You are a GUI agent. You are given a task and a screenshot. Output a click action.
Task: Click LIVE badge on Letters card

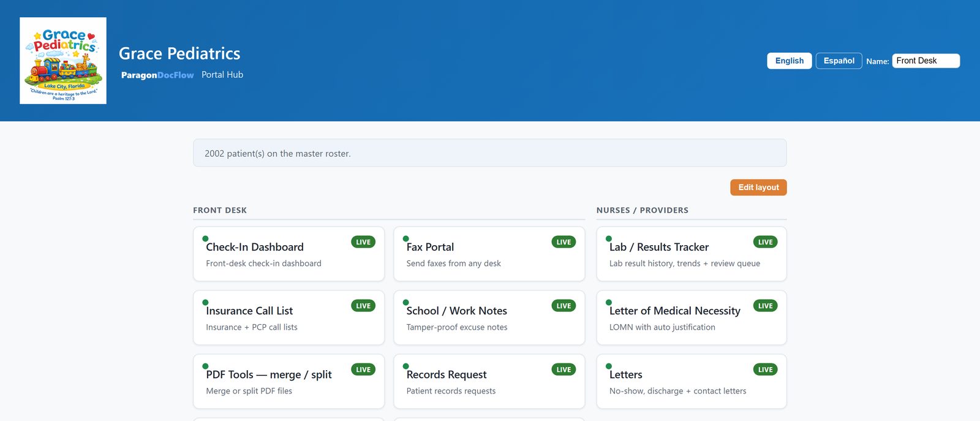[x=765, y=370]
